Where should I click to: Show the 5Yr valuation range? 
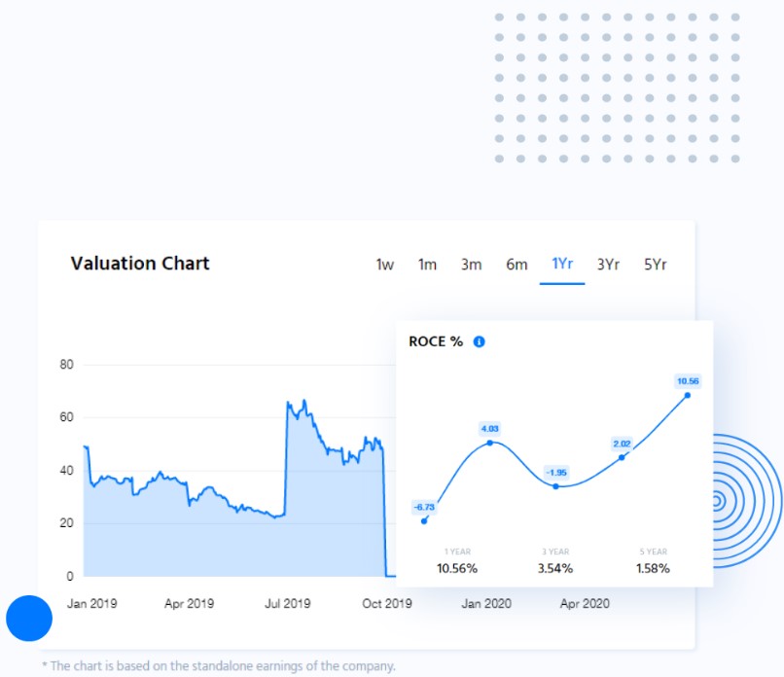[656, 265]
